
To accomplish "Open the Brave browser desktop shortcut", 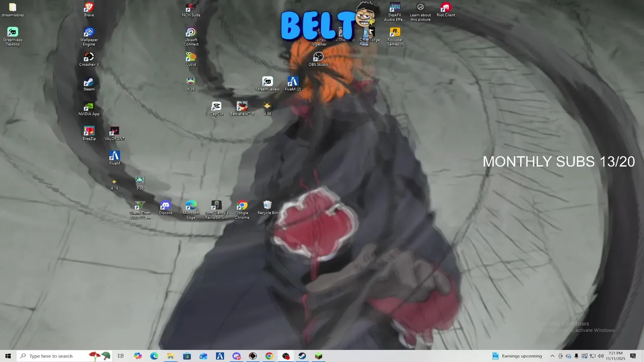I will (x=89, y=10).
